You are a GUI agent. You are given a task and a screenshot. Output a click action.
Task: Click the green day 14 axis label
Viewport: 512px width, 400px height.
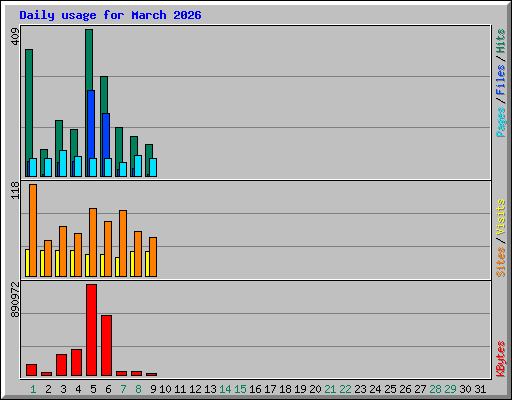(x=225, y=389)
